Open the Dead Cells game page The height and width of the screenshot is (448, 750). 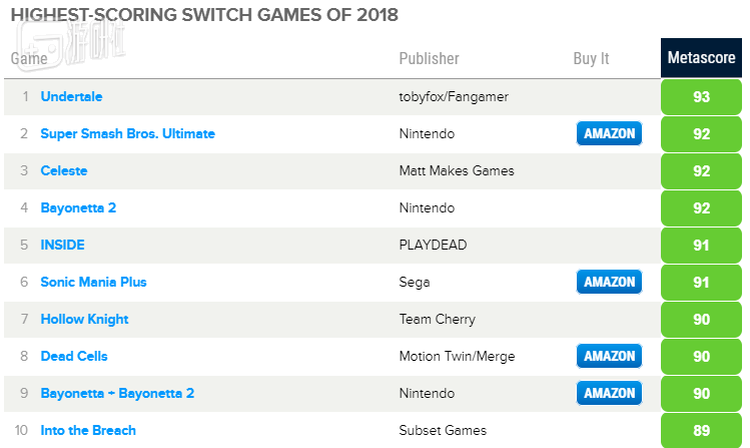pyautogui.click(x=74, y=356)
